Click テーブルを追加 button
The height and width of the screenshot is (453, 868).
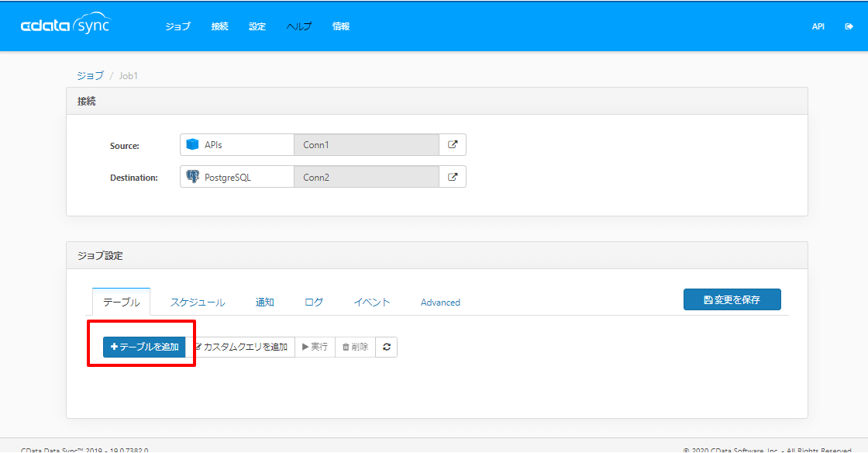point(144,347)
